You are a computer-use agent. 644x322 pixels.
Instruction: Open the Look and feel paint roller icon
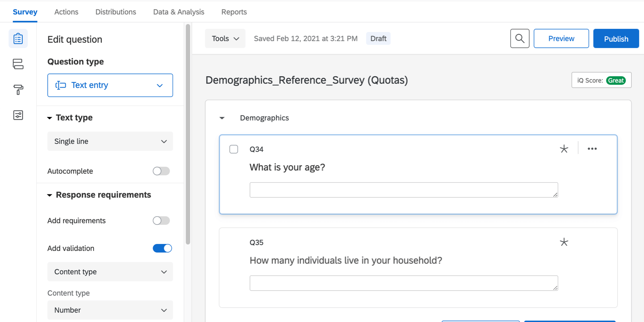(18, 90)
